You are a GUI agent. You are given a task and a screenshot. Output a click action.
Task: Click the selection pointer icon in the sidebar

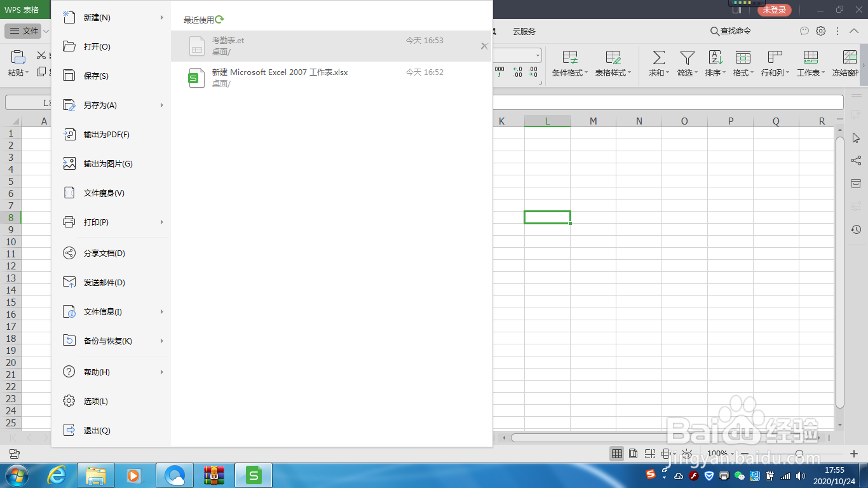click(856, 138)
